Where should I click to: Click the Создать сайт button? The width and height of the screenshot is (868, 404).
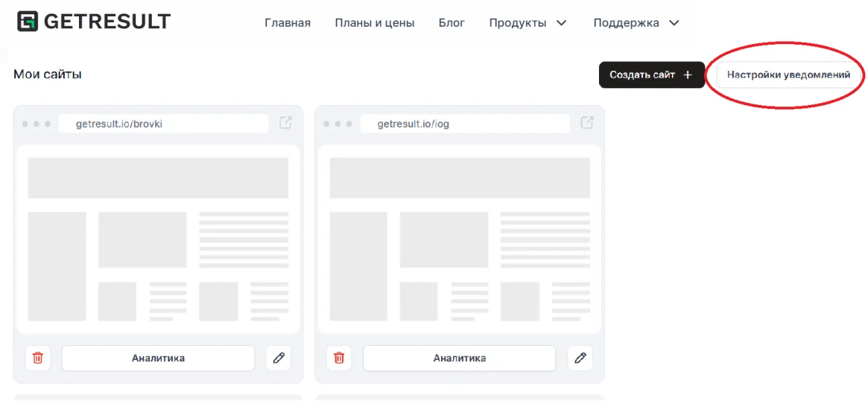[651, 75]
